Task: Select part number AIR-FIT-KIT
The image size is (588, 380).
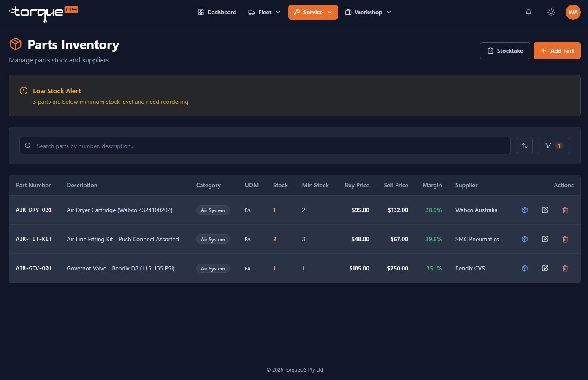Action: pos(34,239)
